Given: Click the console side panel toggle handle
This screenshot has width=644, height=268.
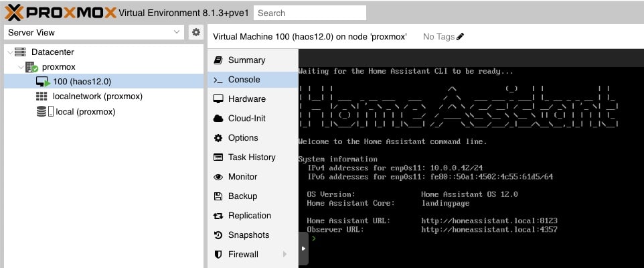Looking at the screenshot, I should point(303,249).
